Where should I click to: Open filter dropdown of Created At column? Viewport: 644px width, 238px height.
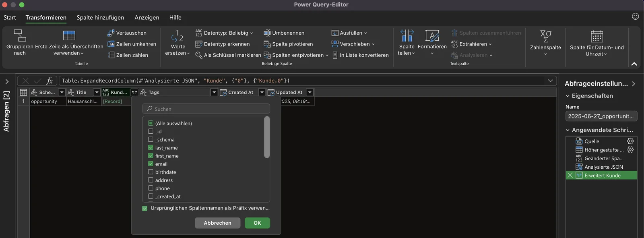(x=262, y=92)
